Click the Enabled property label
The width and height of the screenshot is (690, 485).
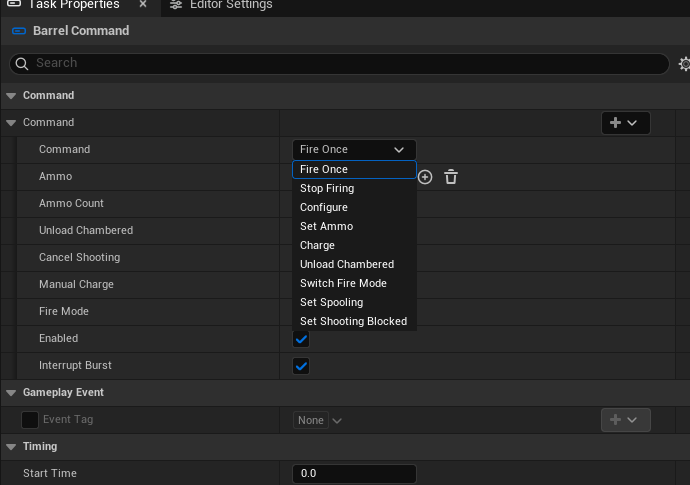pyautogui.click(x=59, y=338)
